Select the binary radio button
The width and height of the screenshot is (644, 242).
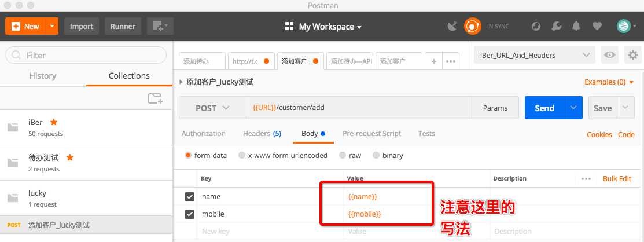coord(376,155)
